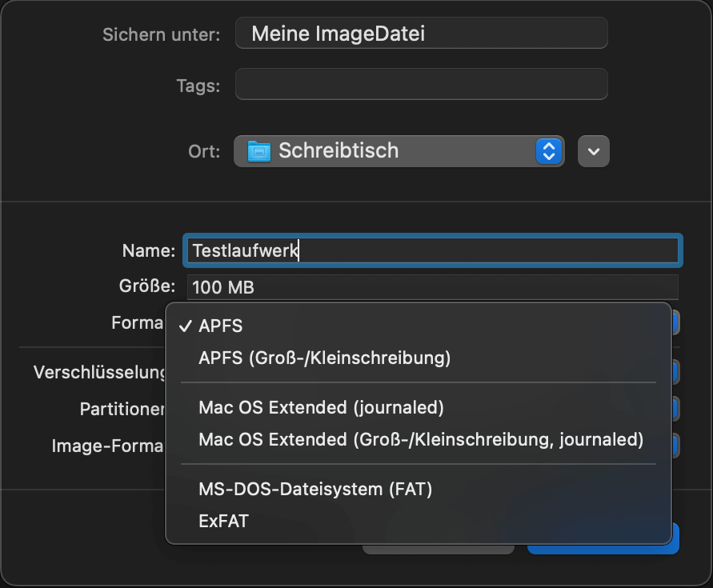Click into the Sichern unter filename field
713x588 pixels.
(422, 33)
